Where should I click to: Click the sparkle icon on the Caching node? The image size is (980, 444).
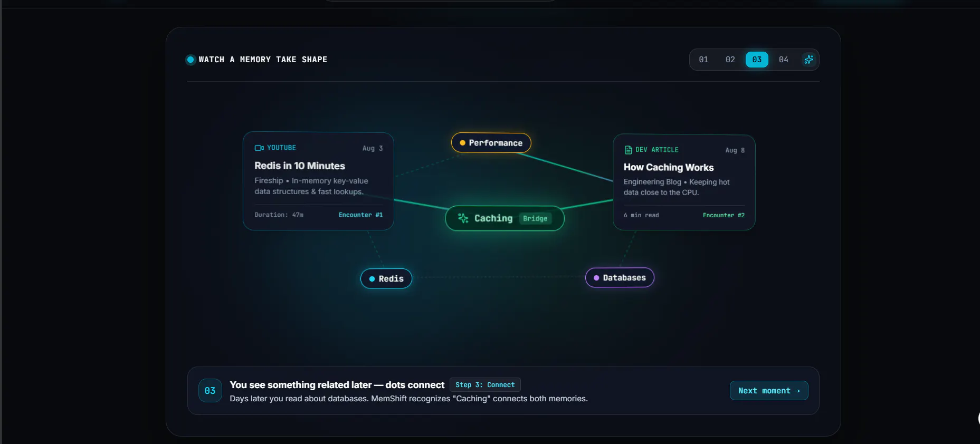(463, 218)
